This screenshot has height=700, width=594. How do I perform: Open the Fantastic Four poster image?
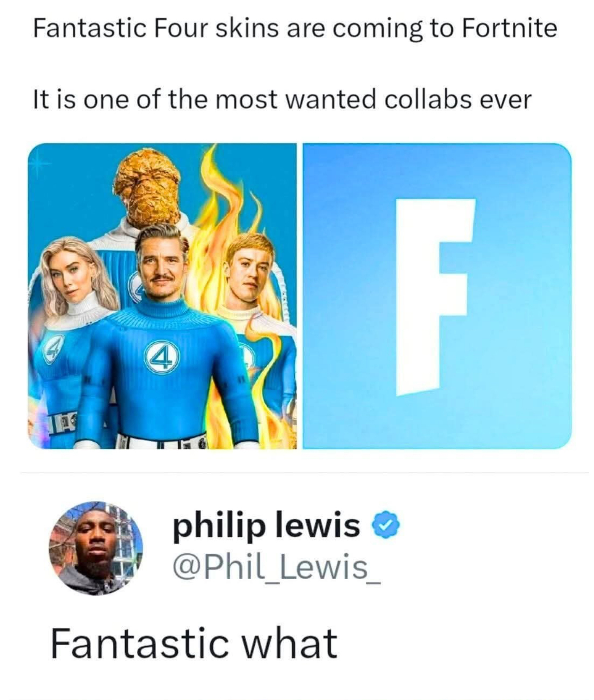[x=162, y=296]
